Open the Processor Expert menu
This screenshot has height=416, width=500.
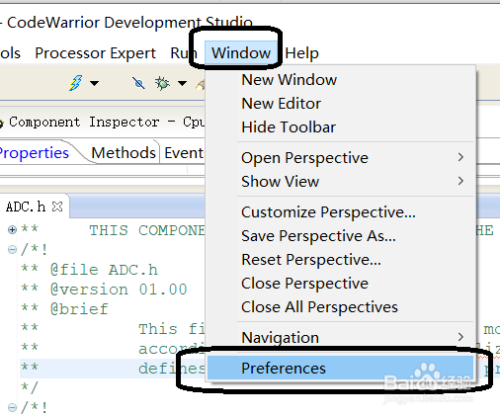95,53
